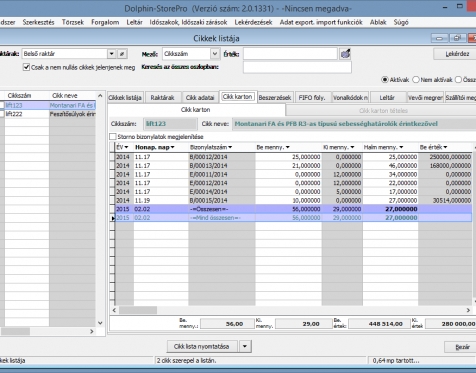Open the Ablak menu
This screenshot has height=373, width=476.
pyautogui.click(x=378, y=22)
